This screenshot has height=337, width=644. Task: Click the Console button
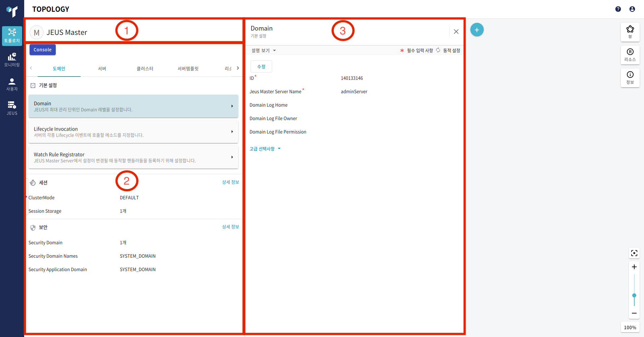(43, 50)
